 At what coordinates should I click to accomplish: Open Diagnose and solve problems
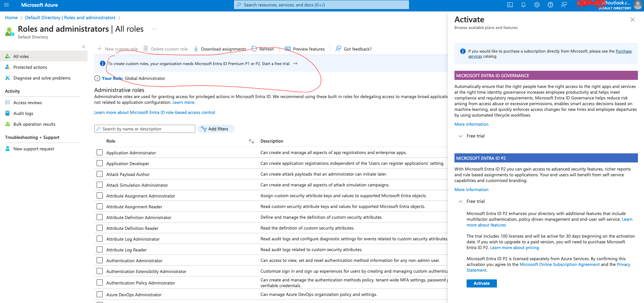coord(42,78)
